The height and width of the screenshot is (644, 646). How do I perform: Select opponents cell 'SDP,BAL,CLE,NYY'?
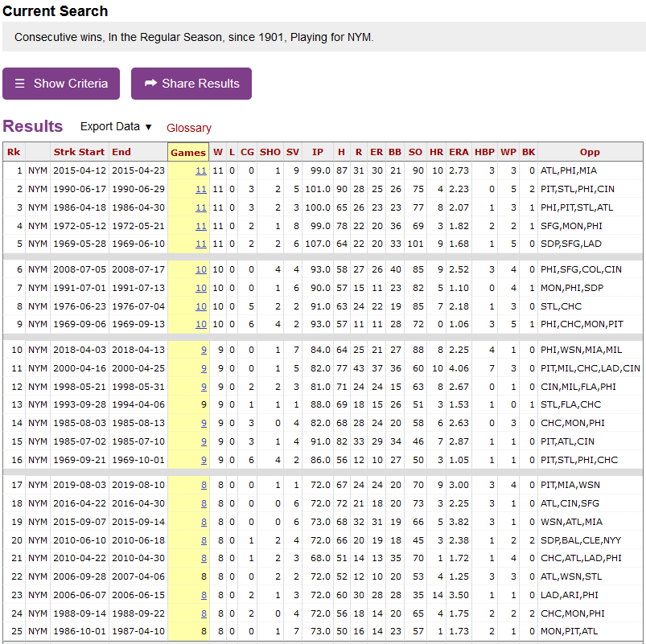click(x=581, y=540)
